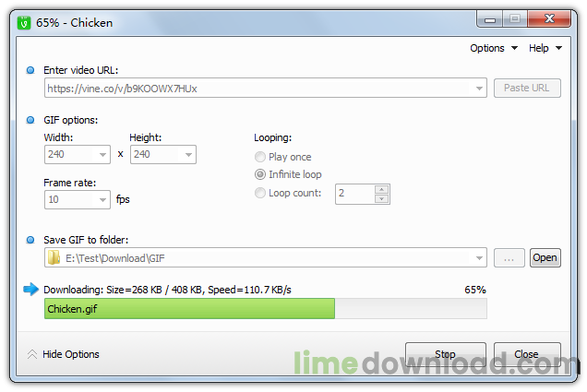This screenshot has height=392, width=587.
Task: Click the blue arrow downloading status icon
Action: pos(30,289)
